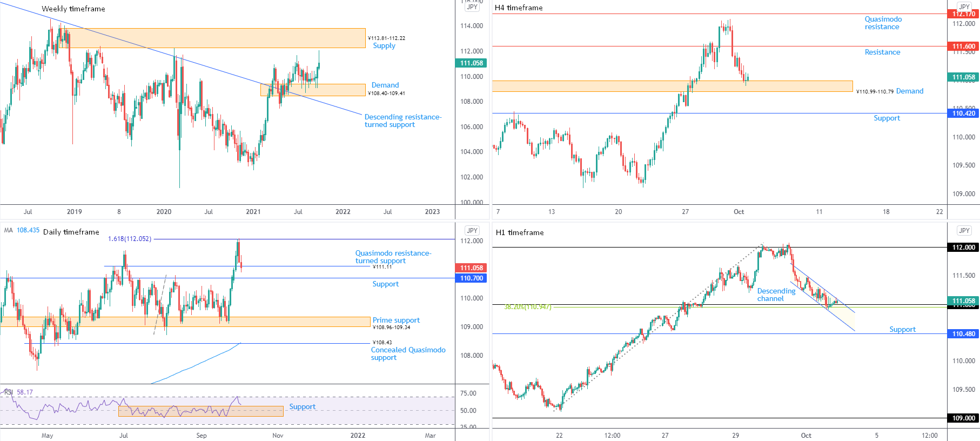Click the 'Supply' label on the Weekly chart
The width and height of the screenshot is (980, 441).
click(x=384, y=45)
